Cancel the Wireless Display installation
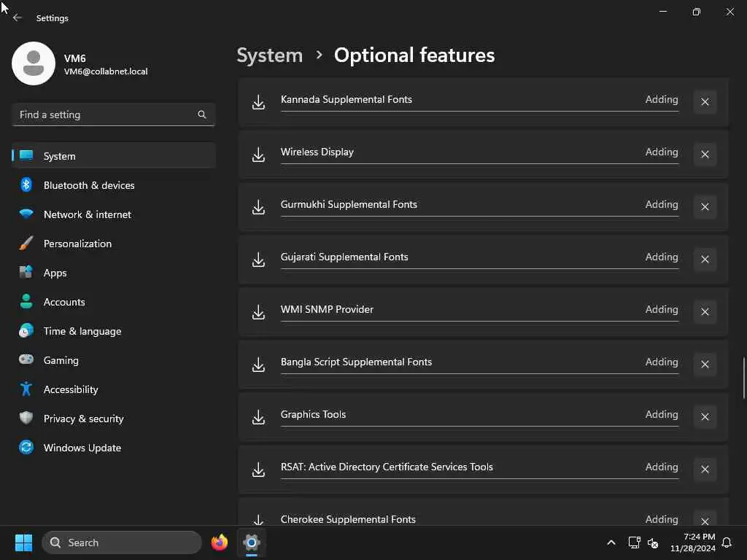The image size is (747, 560). coord(705,155)
